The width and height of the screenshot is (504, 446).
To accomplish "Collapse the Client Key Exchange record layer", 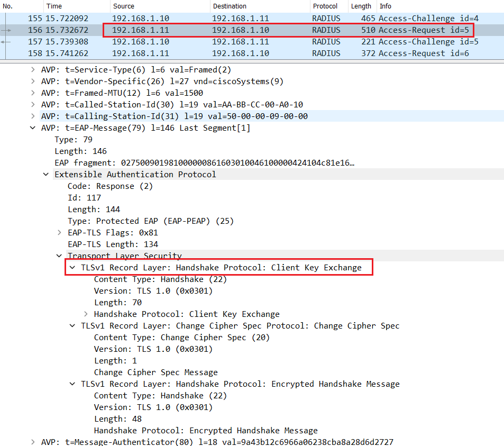I will tap(72, 267).
